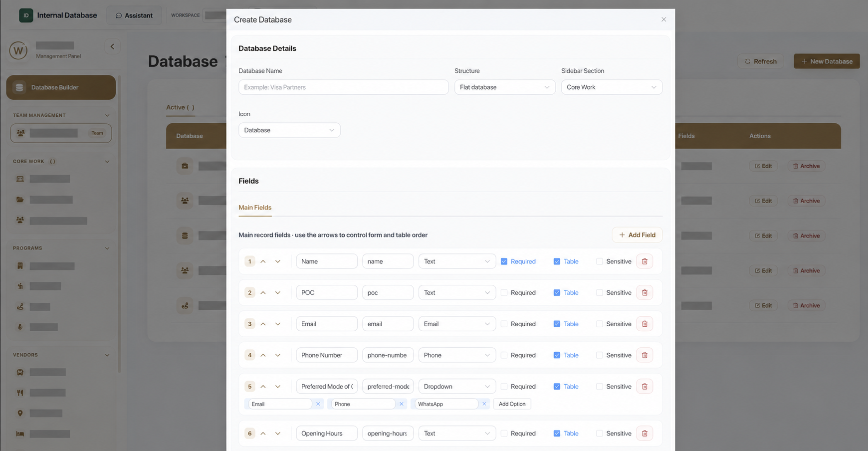Viewport: 868px width, 451px height.
Task: Move the Phone Number field down
Action: tap(278, 355)
